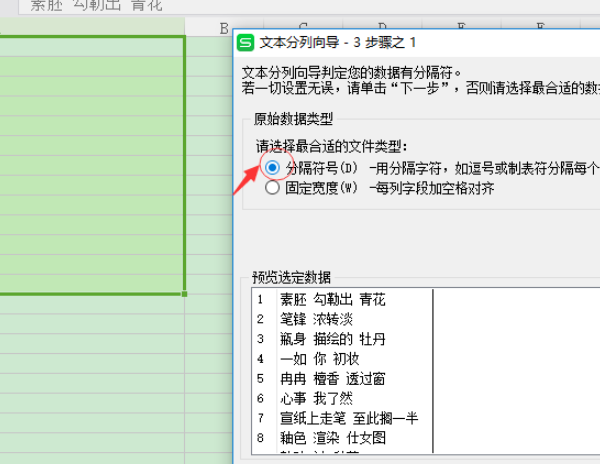600x464 pixels.
Task: Click column B header in the spreadsheet
Action: pos(224,28)
